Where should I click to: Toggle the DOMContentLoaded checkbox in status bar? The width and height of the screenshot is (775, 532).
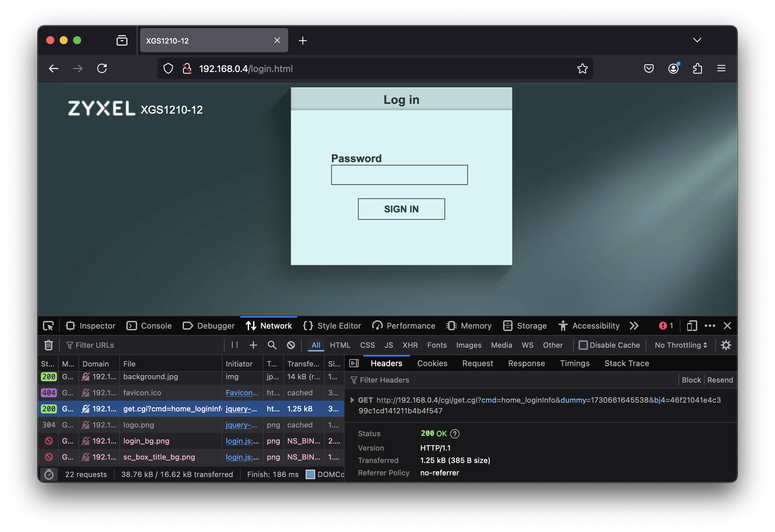click(310, 474)
